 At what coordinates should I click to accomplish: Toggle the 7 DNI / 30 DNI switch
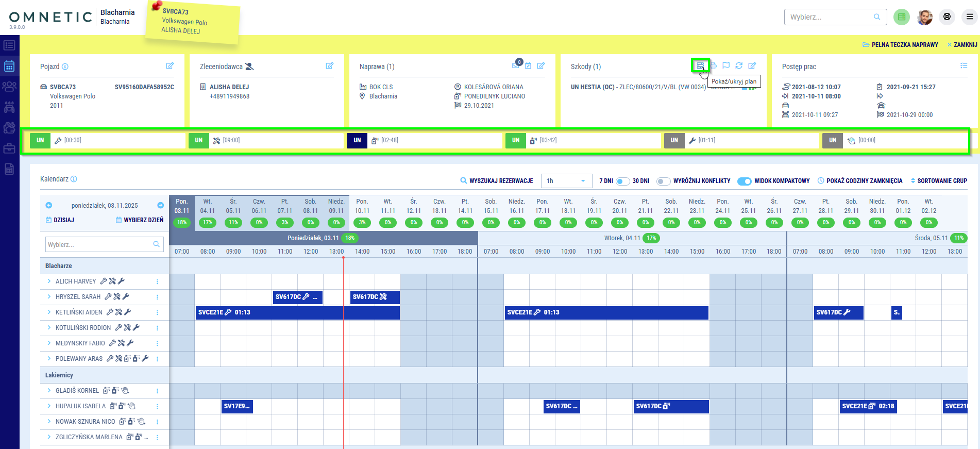pos(622,181)
